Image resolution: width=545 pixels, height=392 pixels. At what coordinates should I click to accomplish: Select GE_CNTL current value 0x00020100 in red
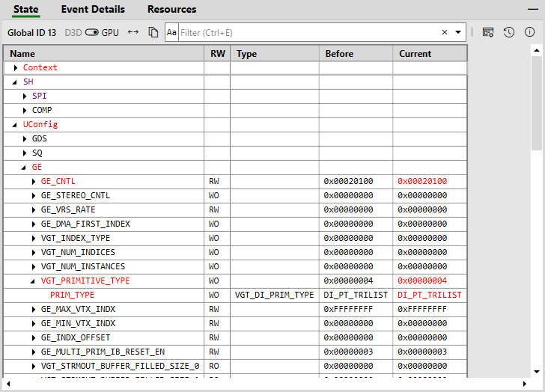pos(422,181)
